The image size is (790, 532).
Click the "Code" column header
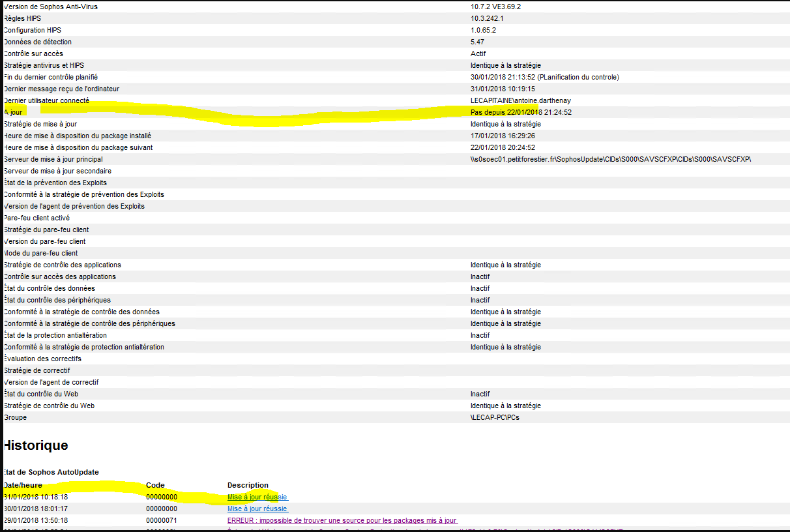click(155, 485)
